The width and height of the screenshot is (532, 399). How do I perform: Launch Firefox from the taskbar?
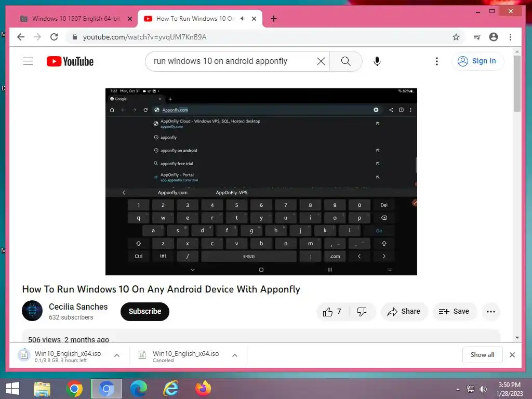(x=203, y=389)
